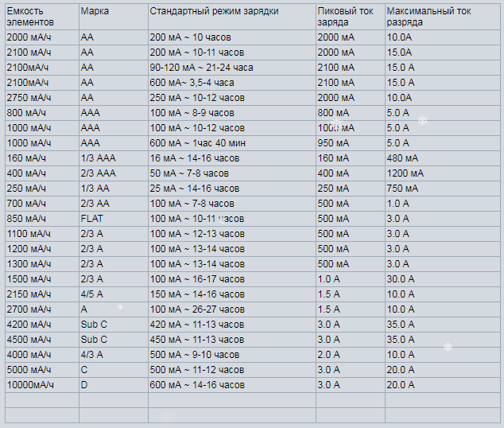Image resolution: width=504 pixels, height=428 pixels.
Task: Select the '30.0 A' discharge current cell
Action: 443,279
